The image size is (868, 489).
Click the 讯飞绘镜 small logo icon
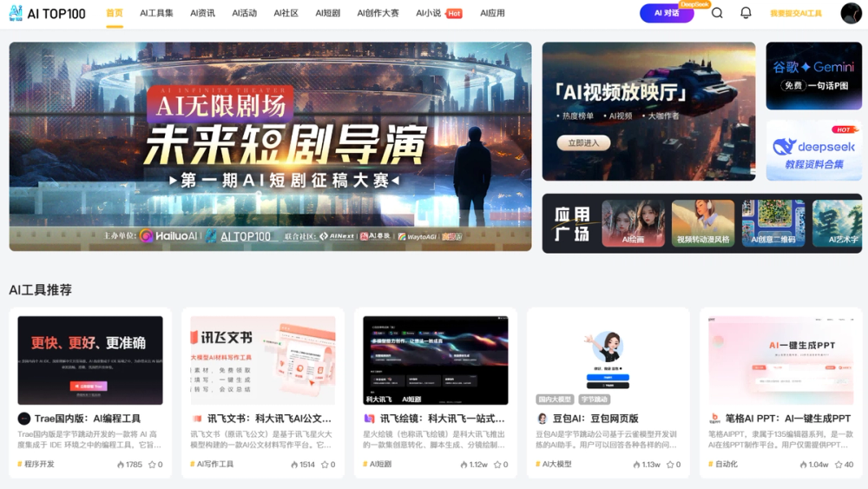[369, 419]
